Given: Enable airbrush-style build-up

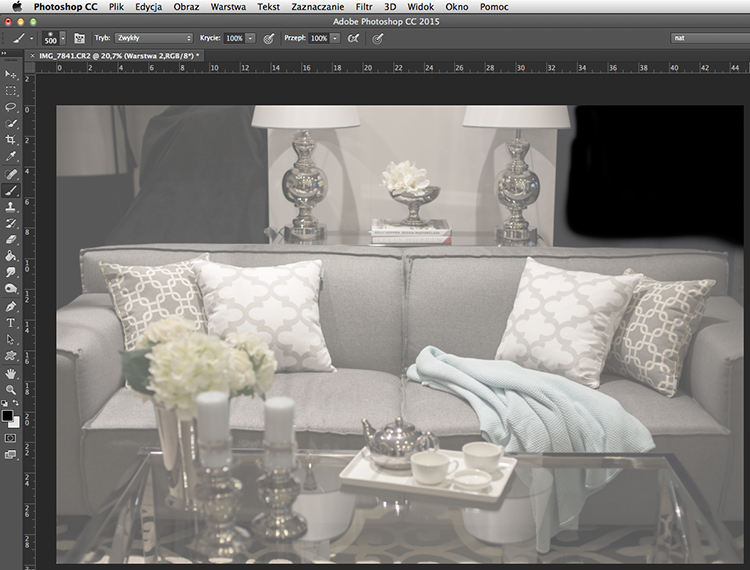Looking at the screenshot, I should click(x=353, y=38).
